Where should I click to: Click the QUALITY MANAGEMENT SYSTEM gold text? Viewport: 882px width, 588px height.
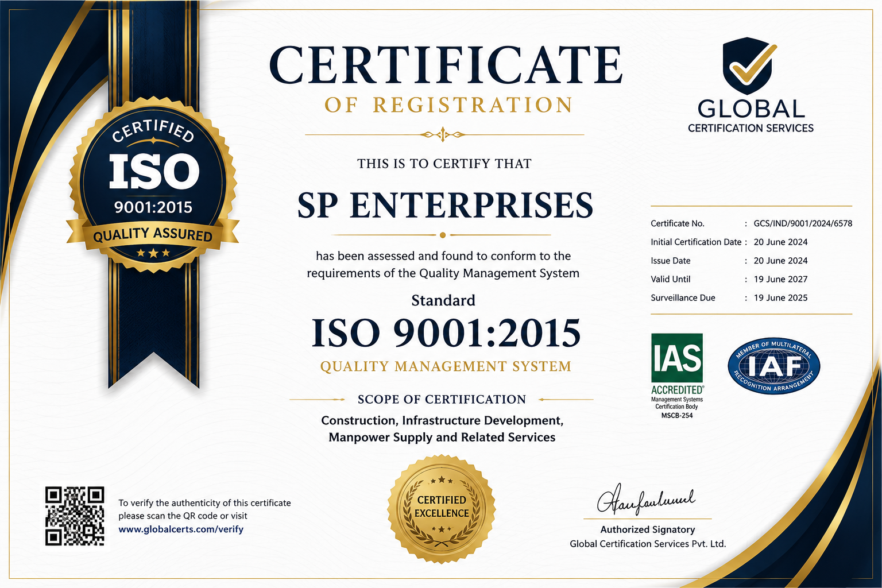446,366
